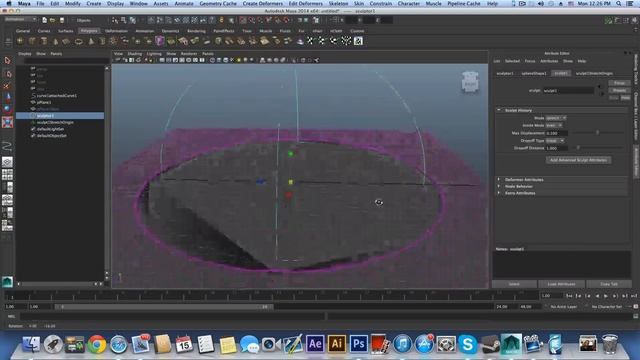The width and height of the screenshot is (640, 360).
Task: Click the polygon cylinder shelf icon
Action: [x=44, y=41]
